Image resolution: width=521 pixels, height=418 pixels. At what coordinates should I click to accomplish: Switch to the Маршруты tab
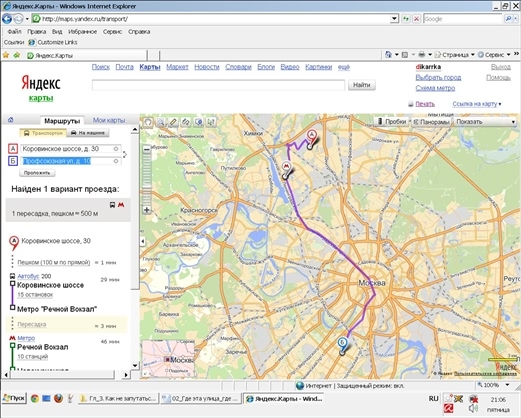[x=62, y=121]
